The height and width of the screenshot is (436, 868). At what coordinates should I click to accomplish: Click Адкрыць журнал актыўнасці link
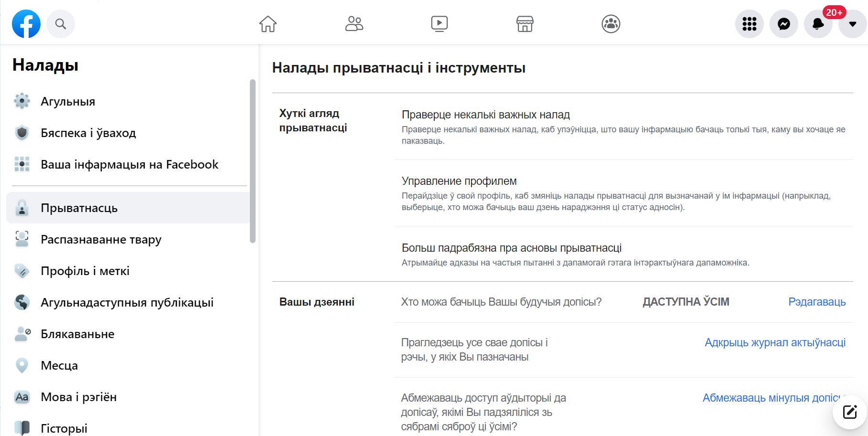coord(775,342)
